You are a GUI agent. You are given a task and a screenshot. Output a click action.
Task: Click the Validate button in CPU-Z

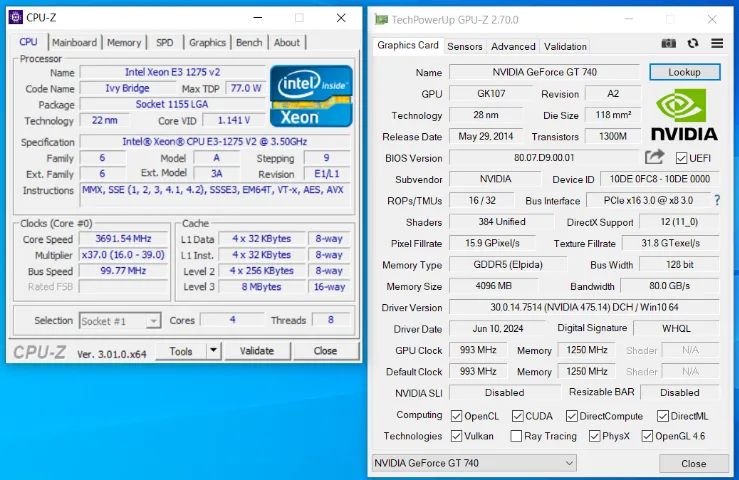pyautogui.click(x=257, y=351)
